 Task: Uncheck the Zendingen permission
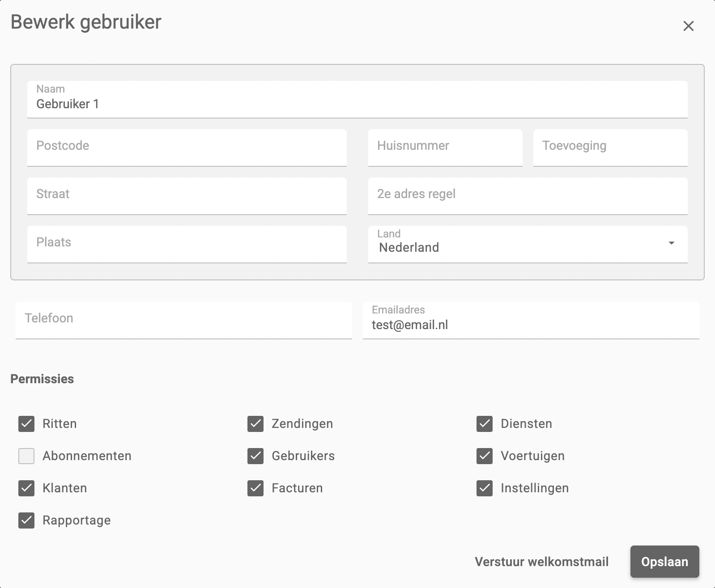coord(255,423)
